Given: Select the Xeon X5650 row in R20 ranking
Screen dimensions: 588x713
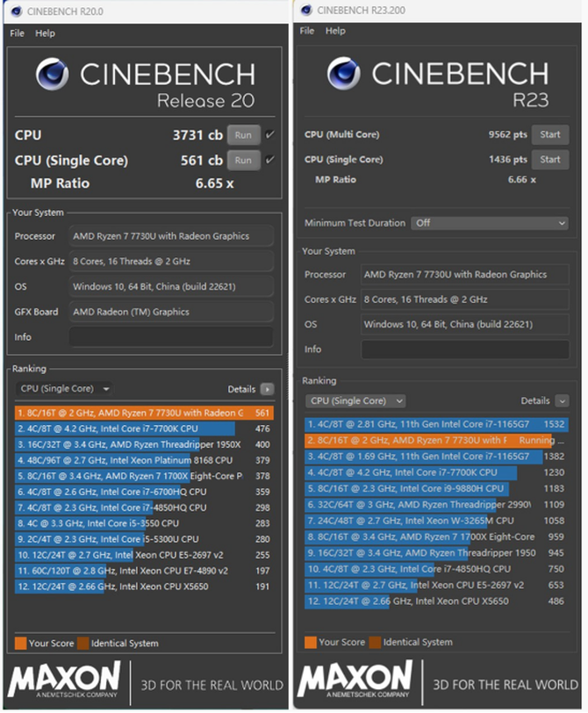Looking at the screenshot, I should click(x=144, y=587).
